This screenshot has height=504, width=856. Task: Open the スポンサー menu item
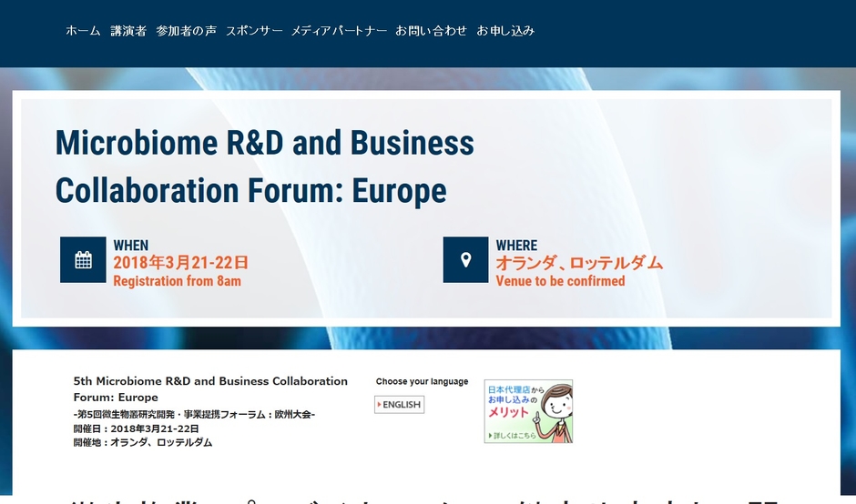(254, 31)
